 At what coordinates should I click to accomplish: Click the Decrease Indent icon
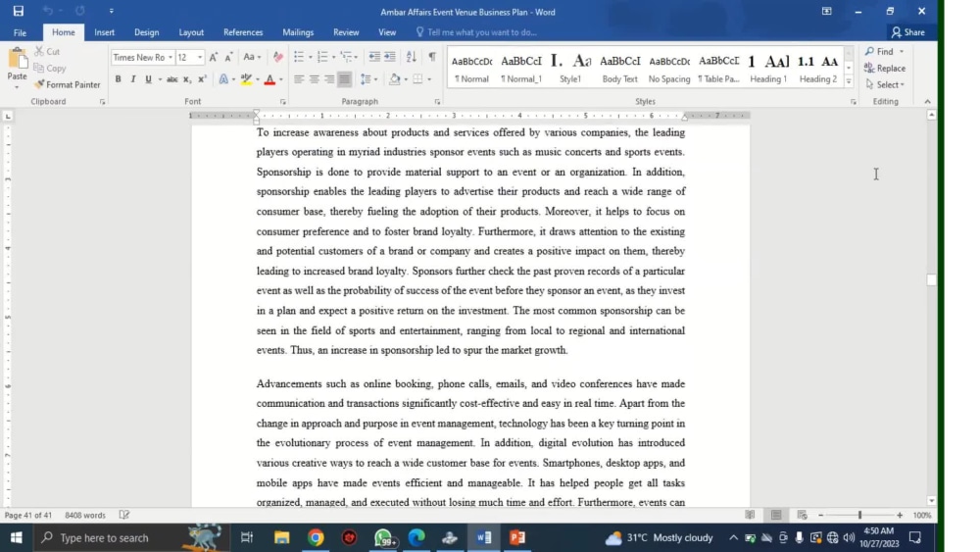tap(373, 57)
